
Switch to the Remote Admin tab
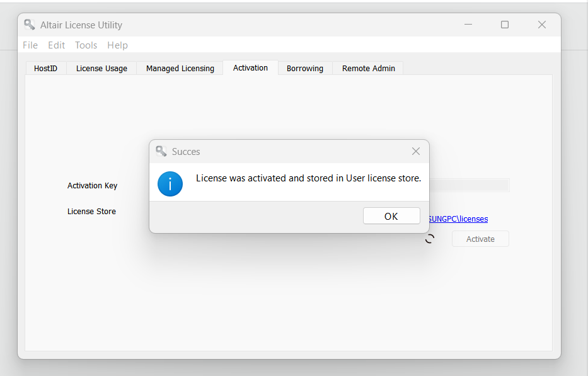[368, 68]
